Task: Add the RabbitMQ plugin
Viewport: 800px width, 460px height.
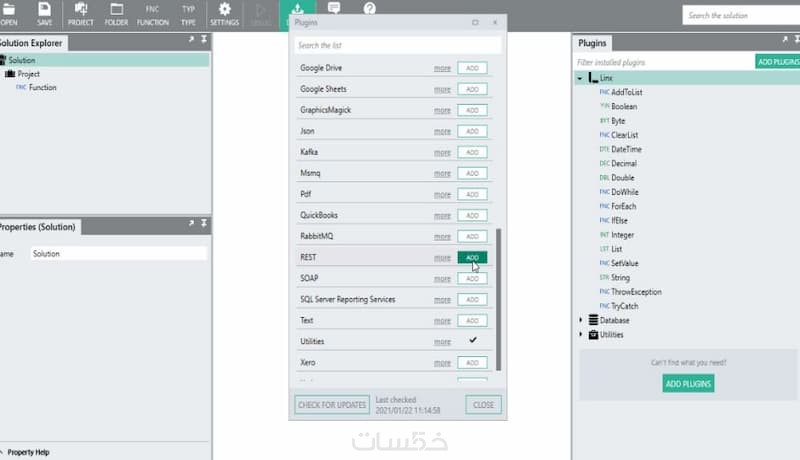Action: (472, 237)
